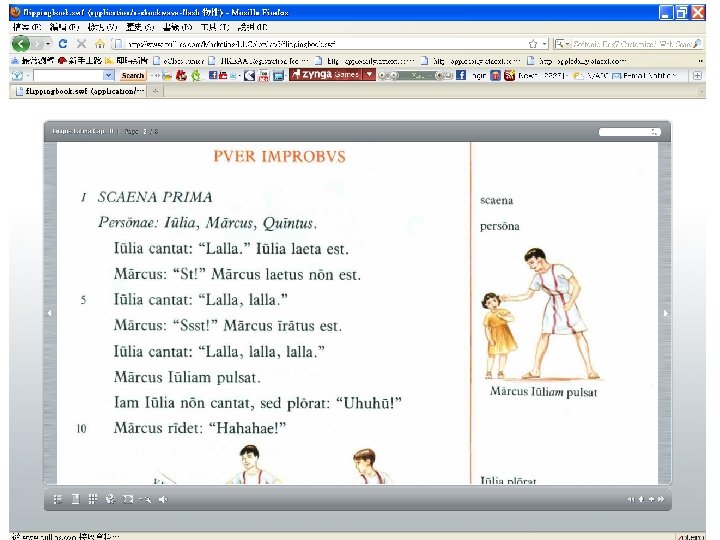This screenshot has height=540, width=720.
Task: Bookmark this page with the star
Action: pos(533,44)
